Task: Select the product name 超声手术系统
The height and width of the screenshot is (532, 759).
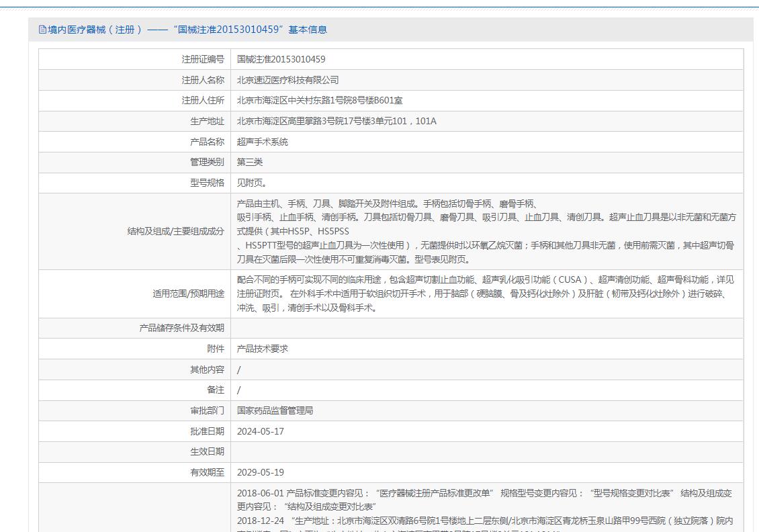Action: click(262, 142)
